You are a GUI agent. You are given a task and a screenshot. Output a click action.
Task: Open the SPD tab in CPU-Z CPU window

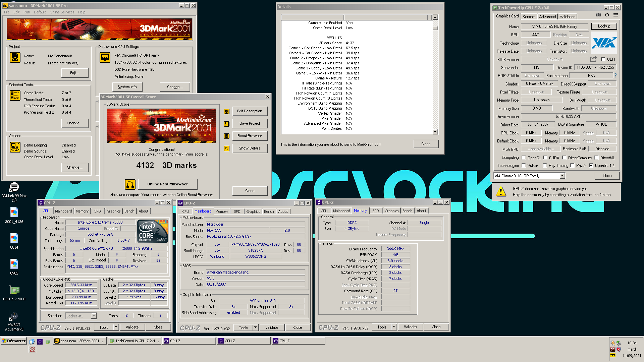point(98,211)
